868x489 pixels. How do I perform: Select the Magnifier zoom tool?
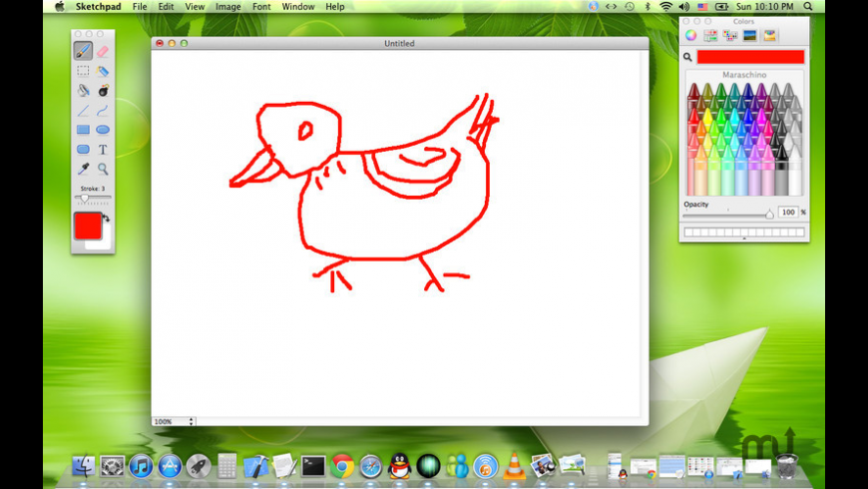click(x=103, y=169)
